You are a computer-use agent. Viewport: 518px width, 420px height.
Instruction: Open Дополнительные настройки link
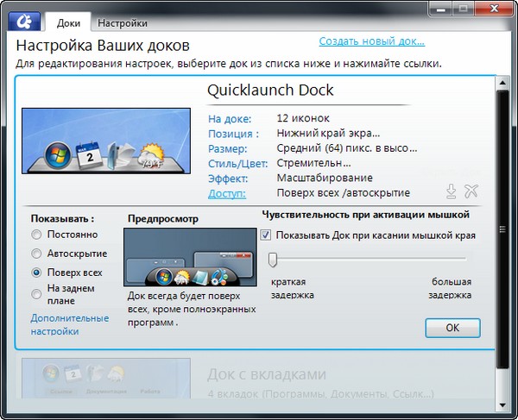pyautogui.click(x=70, y=324)
